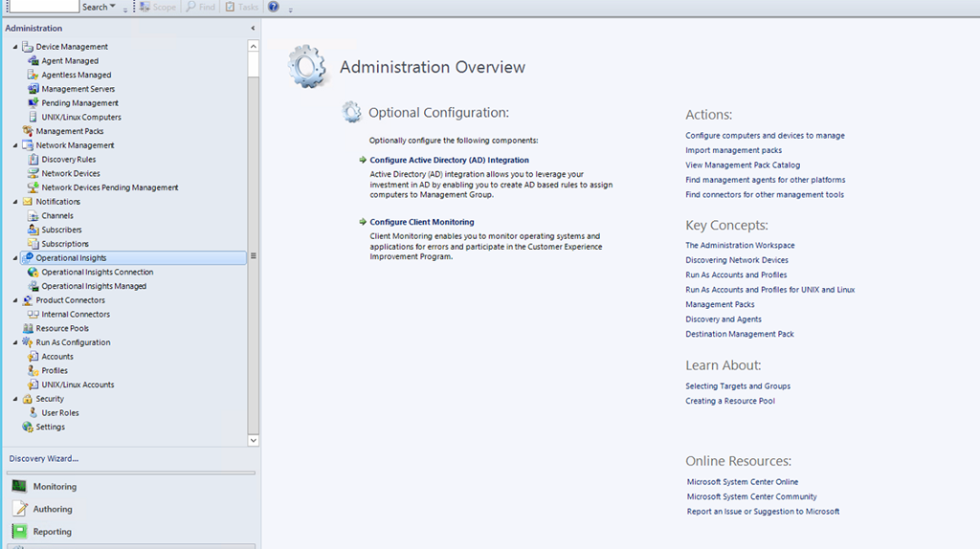Viewport: 980px width, 549px height.
Task: Select the Operational Insights Connection icon
Action: click(x=33, y=273)
